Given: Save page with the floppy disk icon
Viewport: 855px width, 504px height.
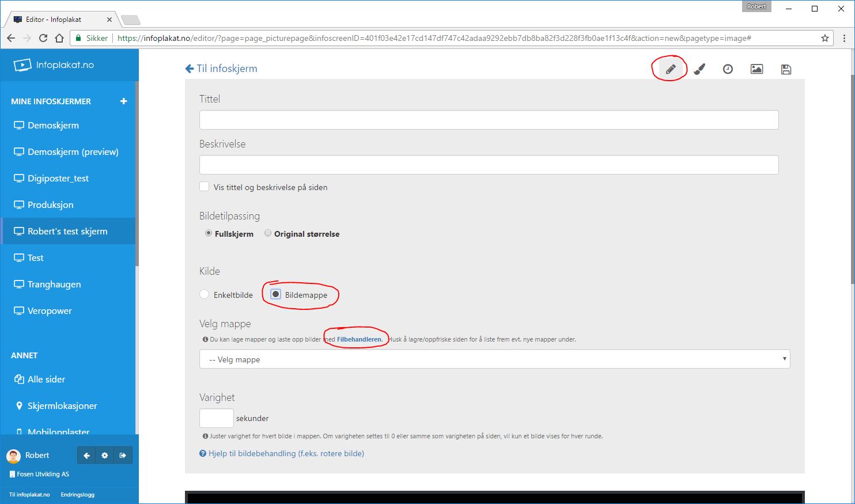Looking at the screenshot, I should coord(786,69).
